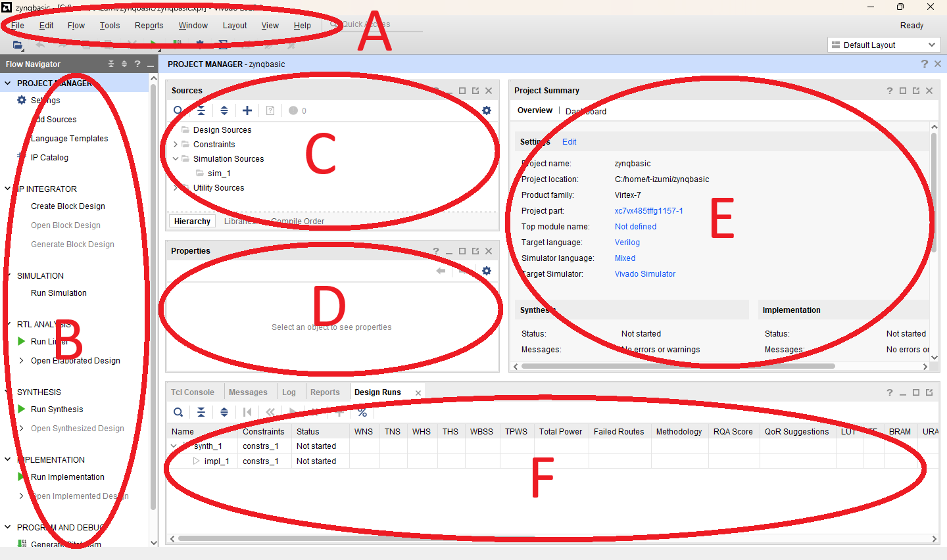Open the Default Layout dropdown
This screenshot has width=947, height=560.
(x=884, y=45)
